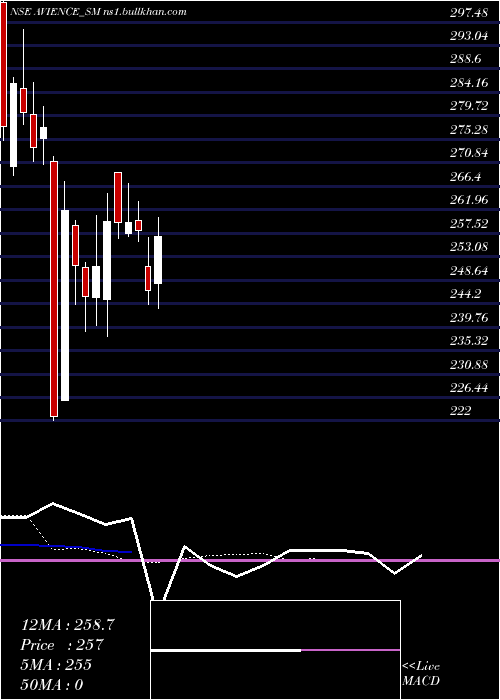This screenshot has height=700, width=500.
Task: Click the 226.44 price axis label
Action: tap(469, 388)
